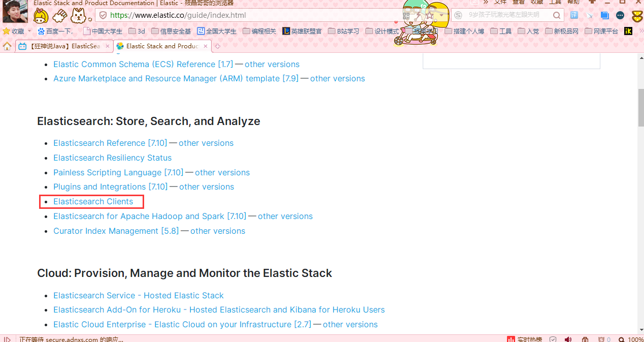Click the ad-block shield counter icon
Screen dimensions: 644x342
(601, 339)
